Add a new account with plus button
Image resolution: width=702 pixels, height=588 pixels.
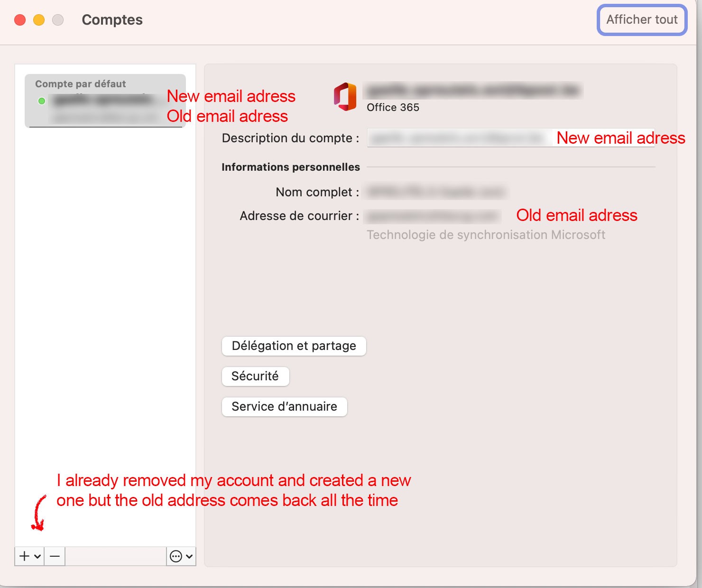24,556
